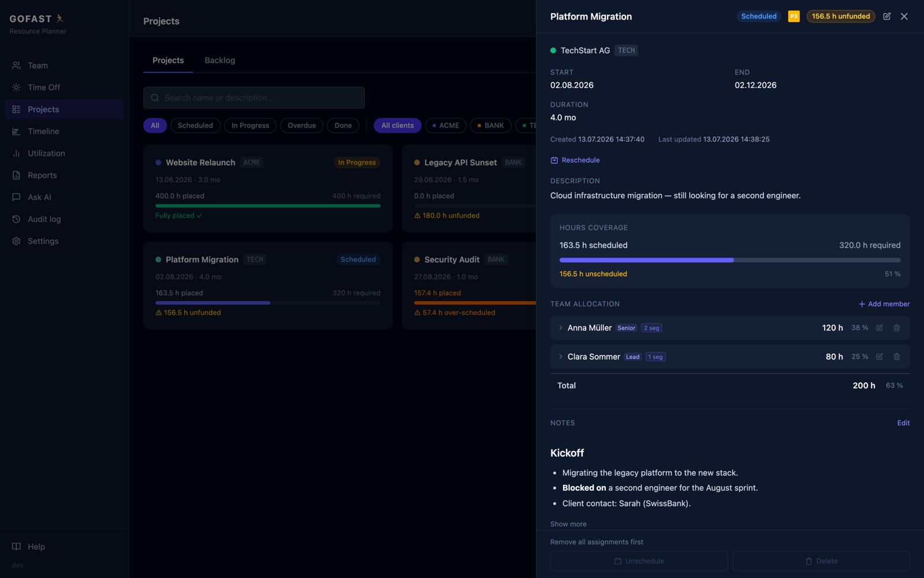Filter projects by In Progress status
Viewport: 924px width, 578px height.
[x=250, y=125]
